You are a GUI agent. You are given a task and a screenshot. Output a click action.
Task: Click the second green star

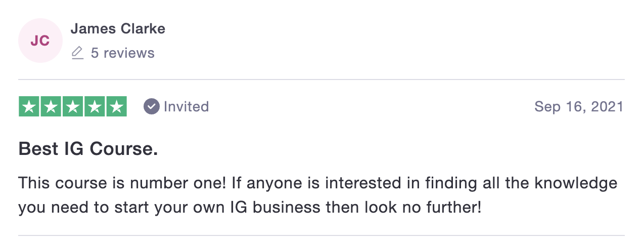[51, 107]
